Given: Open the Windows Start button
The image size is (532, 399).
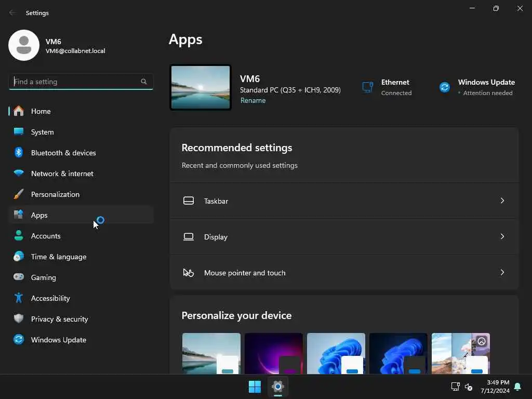Looking at the screenshot, I should [x=255, y=387].
